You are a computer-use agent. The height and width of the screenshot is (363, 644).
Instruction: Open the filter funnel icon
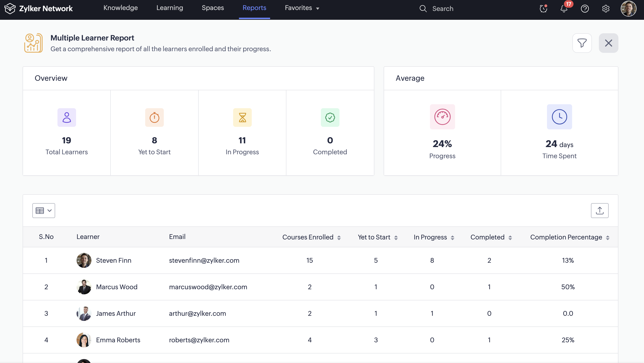click(x=582, y=43)
